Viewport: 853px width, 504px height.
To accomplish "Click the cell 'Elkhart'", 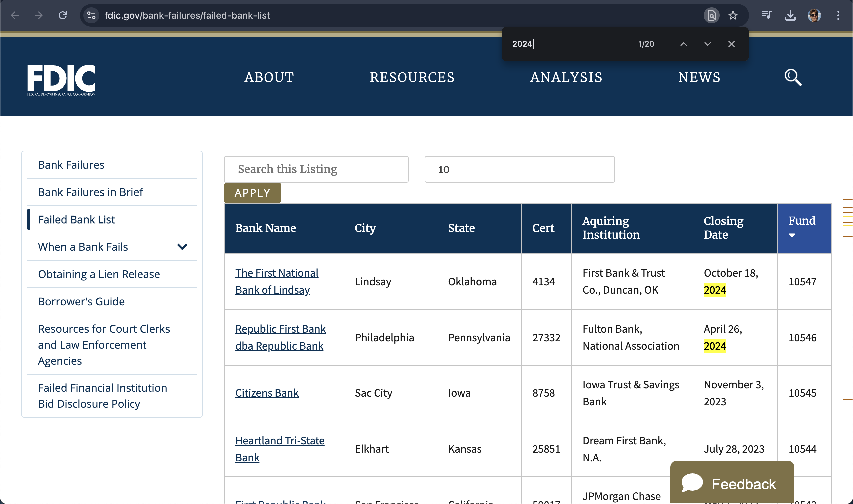I will [372, 449].
